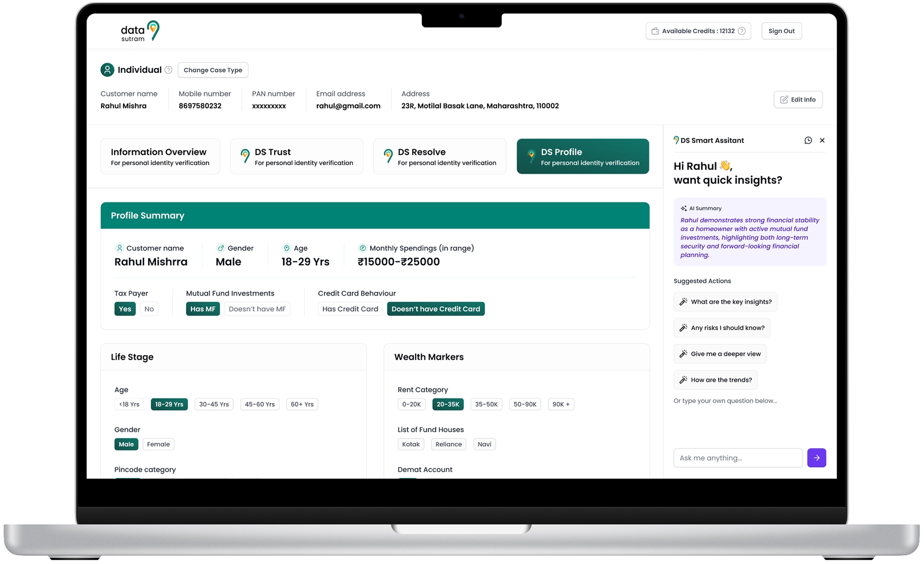The height and width of the screenshot is (564, 924).
Task: Select the 30-45 Yrs age option
Action: pyautogui.click(x=214, y=404)
